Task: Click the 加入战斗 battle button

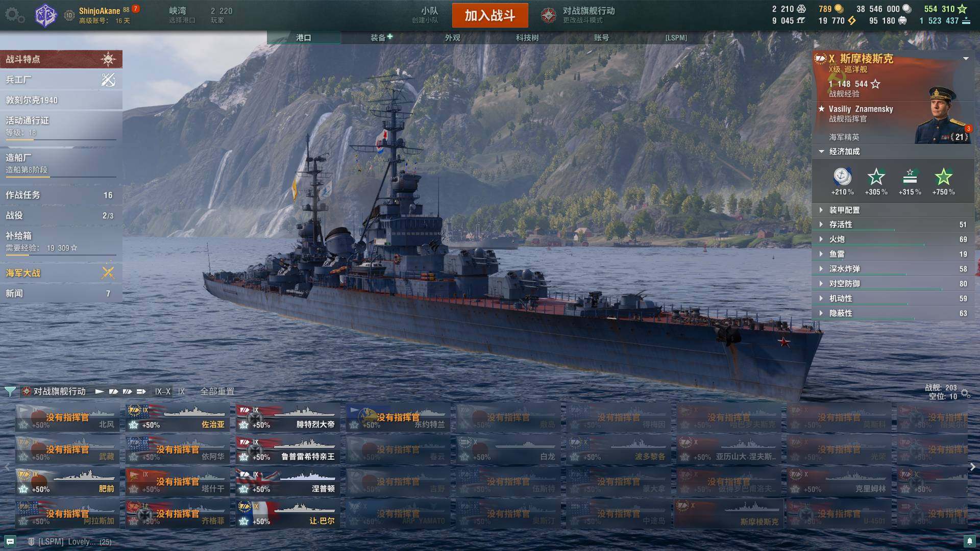Action: point(490,15)
